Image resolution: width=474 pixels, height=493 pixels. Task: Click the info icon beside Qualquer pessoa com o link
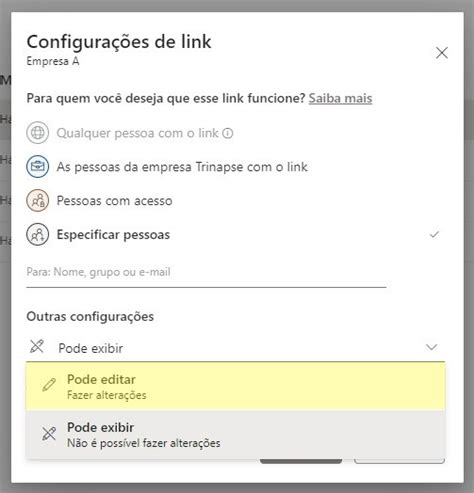tap(228, 133)
